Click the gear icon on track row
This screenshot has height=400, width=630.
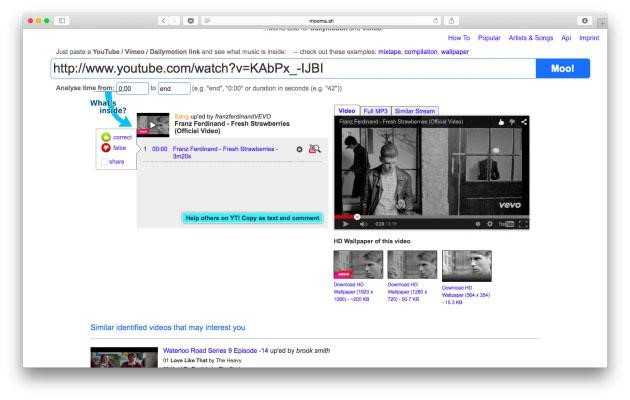[299, 149]
